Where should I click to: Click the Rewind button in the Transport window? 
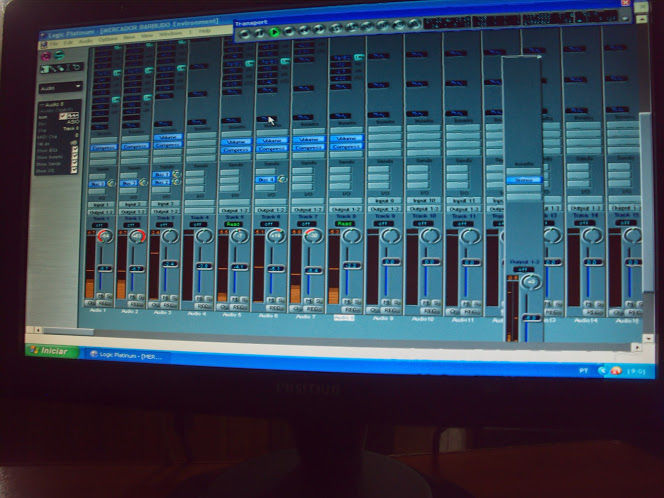click(x=304, y=30)
